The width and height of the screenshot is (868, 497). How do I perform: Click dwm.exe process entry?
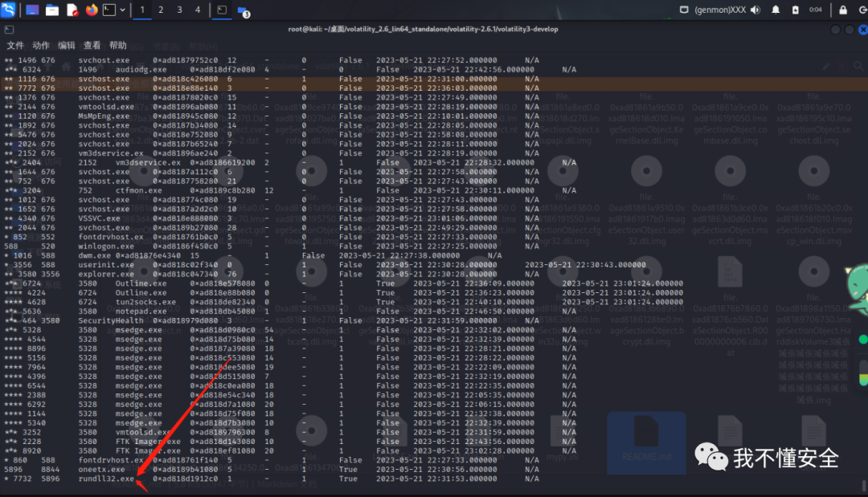(x=95, y=255)
